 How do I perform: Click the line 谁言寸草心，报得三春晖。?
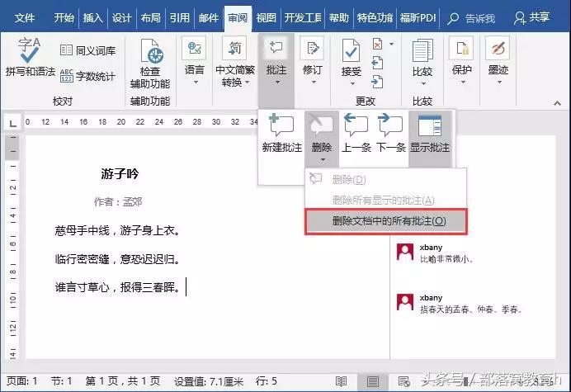[117, 287]
